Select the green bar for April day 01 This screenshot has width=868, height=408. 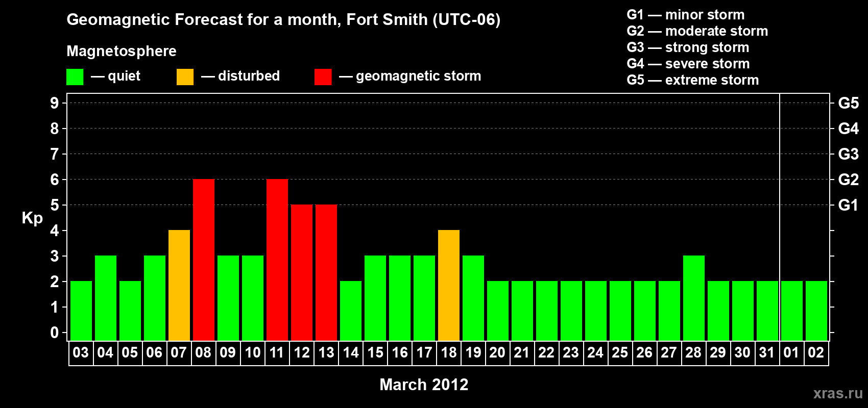click(x=792, y=311)
